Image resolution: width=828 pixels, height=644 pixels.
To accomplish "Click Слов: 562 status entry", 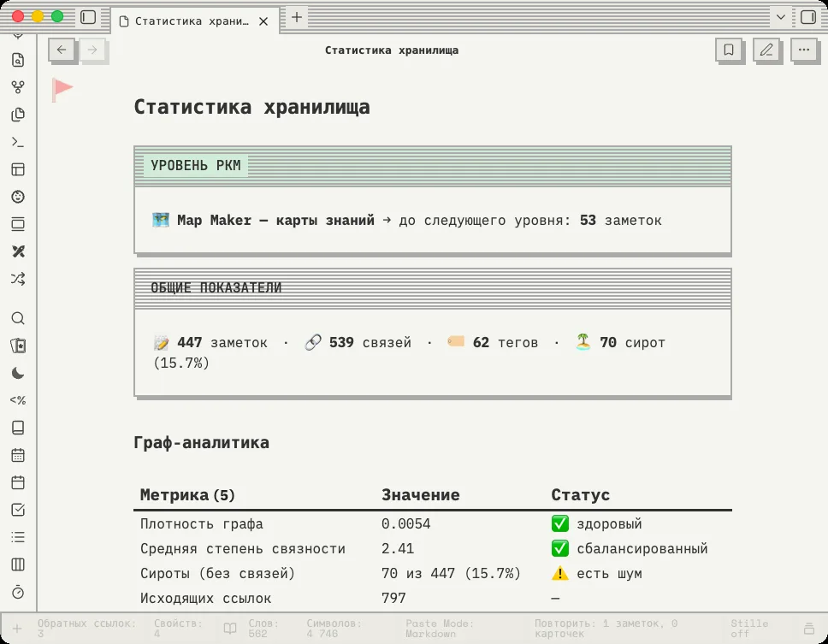I will (x=263, y=628).
